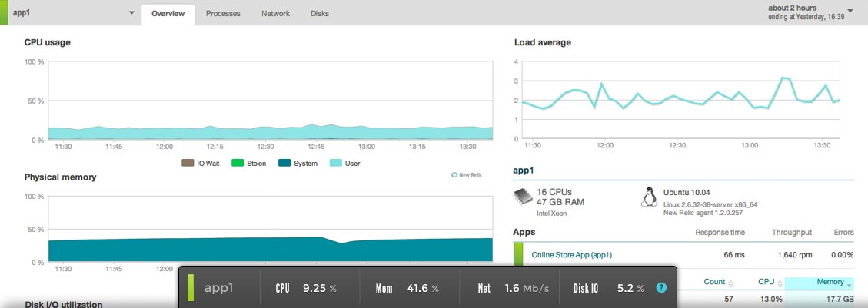Click the Disk I/O utilization heading

coord(64,304)
